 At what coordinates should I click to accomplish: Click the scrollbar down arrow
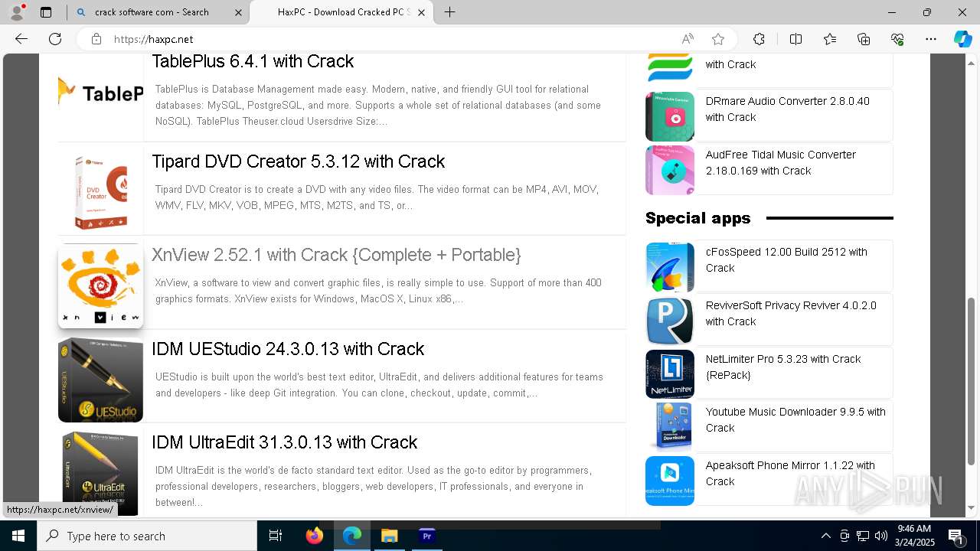972,507
